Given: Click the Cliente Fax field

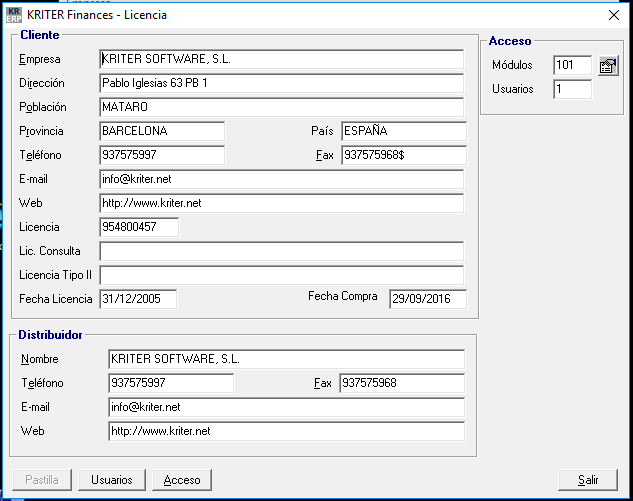Looking at the screenshot, I should pos(403,156).
